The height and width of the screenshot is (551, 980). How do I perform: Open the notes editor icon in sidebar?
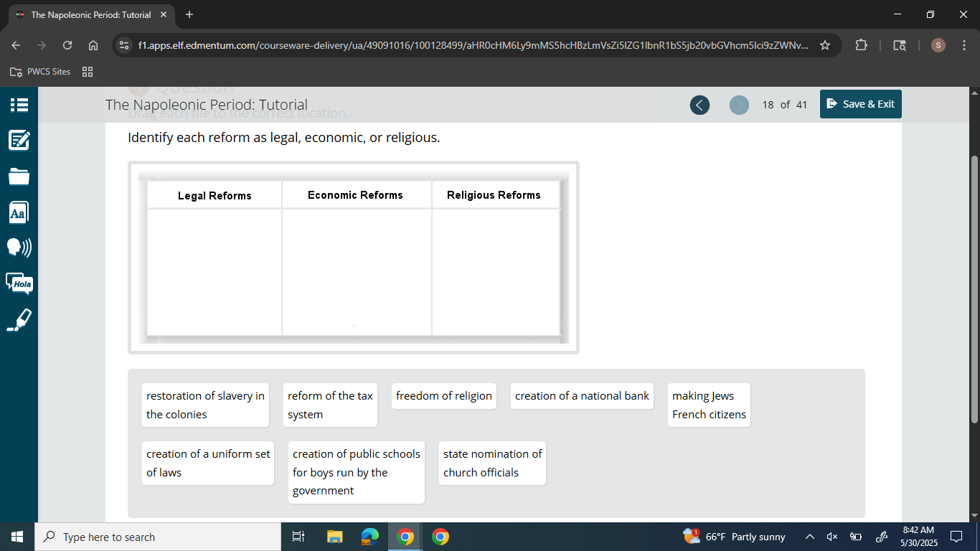[19, 140]
